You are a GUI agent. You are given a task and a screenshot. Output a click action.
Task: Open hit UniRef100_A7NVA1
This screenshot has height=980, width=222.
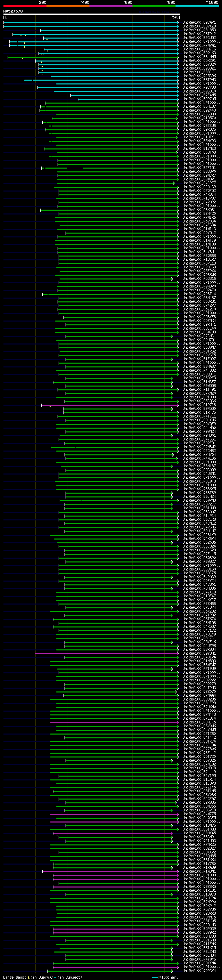pyautogui.click(x=199, y=45)
